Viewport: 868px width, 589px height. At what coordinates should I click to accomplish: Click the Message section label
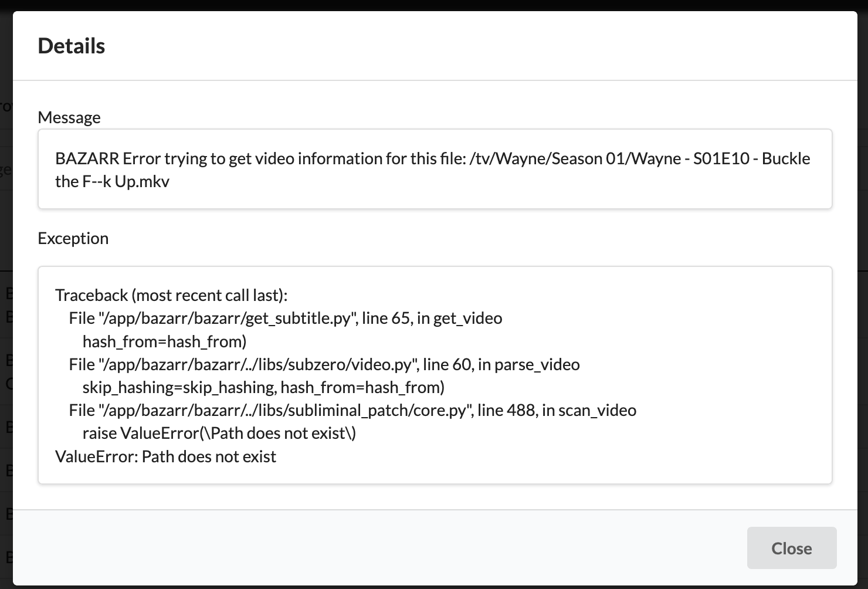point(69,117)
